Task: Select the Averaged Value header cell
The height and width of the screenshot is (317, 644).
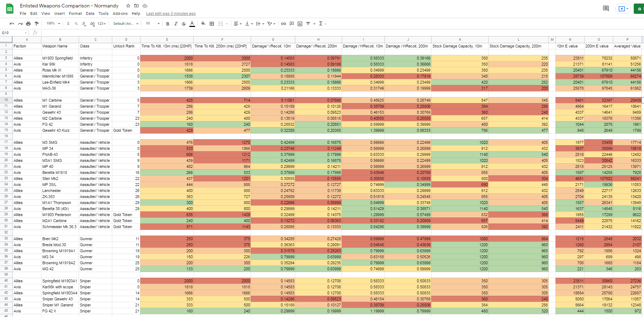Action: pos(627,46)
